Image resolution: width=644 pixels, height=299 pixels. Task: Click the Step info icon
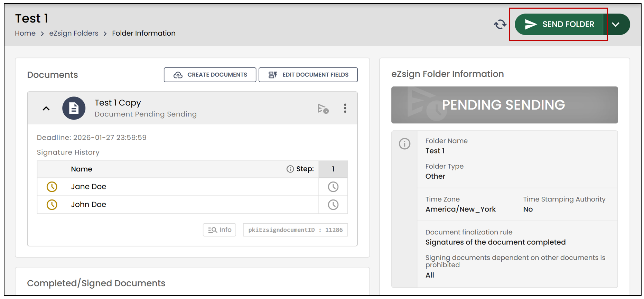click(x=290, y=169)
